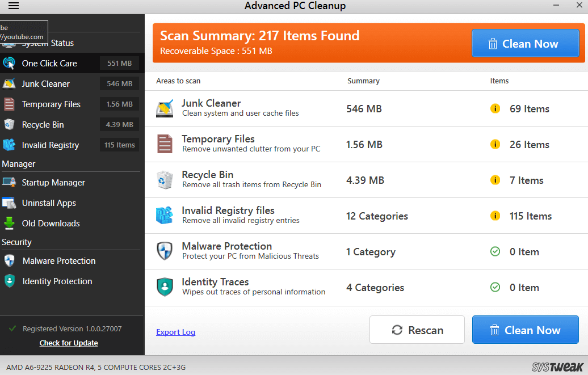Click the Rescan button

click(x=417, y=330)
